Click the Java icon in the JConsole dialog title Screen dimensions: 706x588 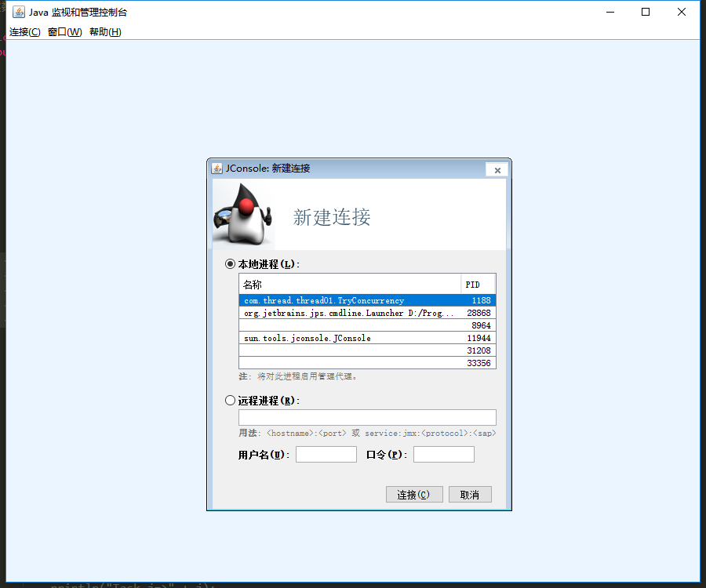[217, 169]
